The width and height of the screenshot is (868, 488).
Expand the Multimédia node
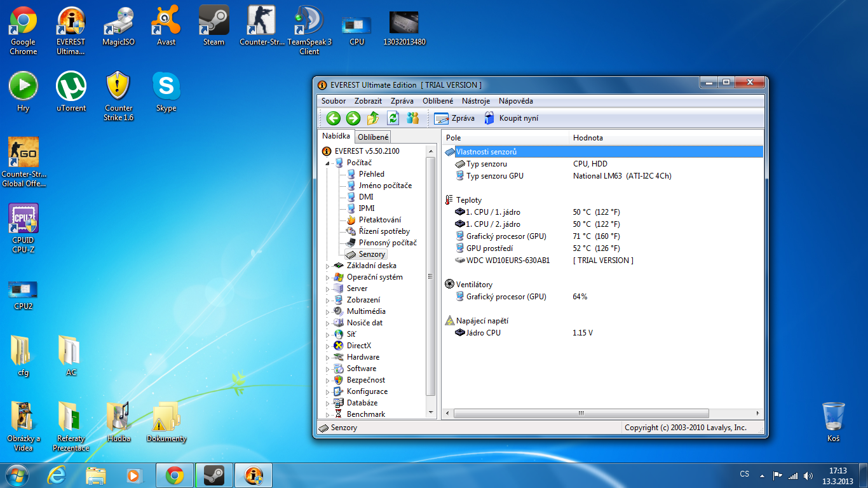point(329,312)
